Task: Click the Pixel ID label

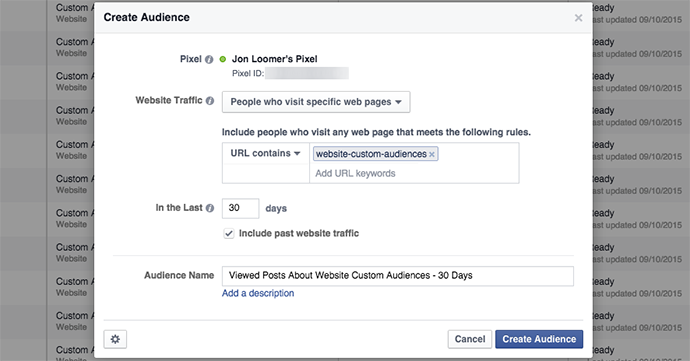Action: point(248,74)
